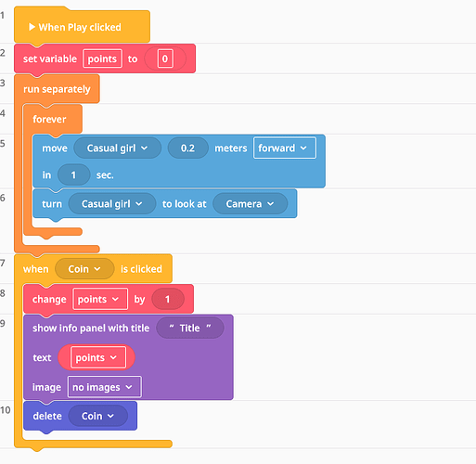Viewport: 476px width, 464px height.
Task: Select the run separately block
Action: tap(57, 89)
